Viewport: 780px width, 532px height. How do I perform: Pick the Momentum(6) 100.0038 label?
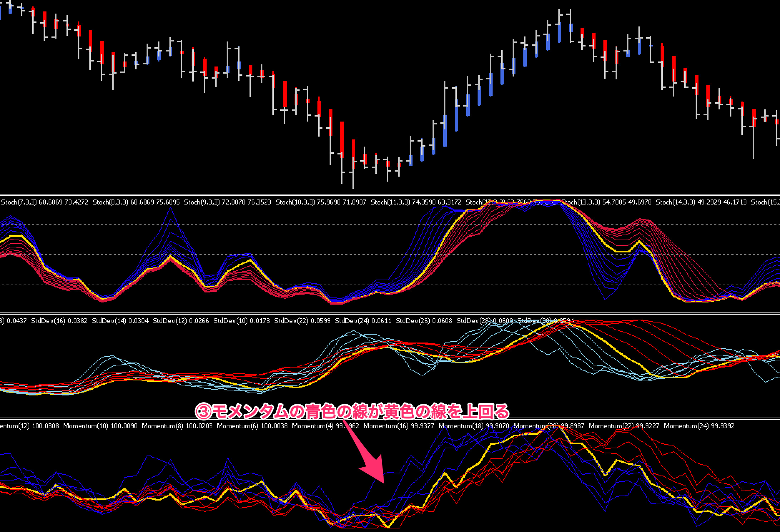[x=252, y=426]
